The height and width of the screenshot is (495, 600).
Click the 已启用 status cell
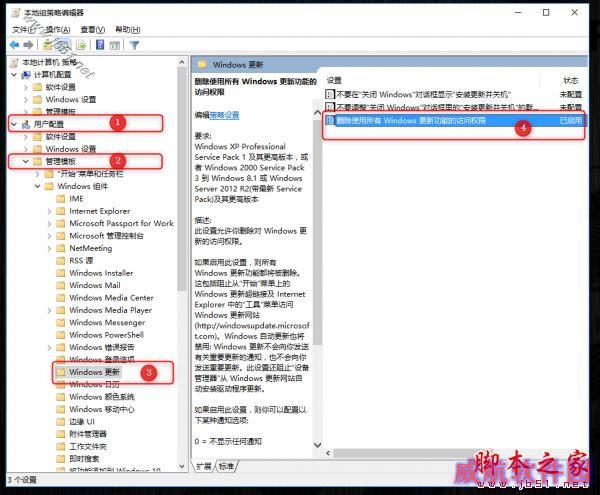pyautogui.click(x=571, y=120)
